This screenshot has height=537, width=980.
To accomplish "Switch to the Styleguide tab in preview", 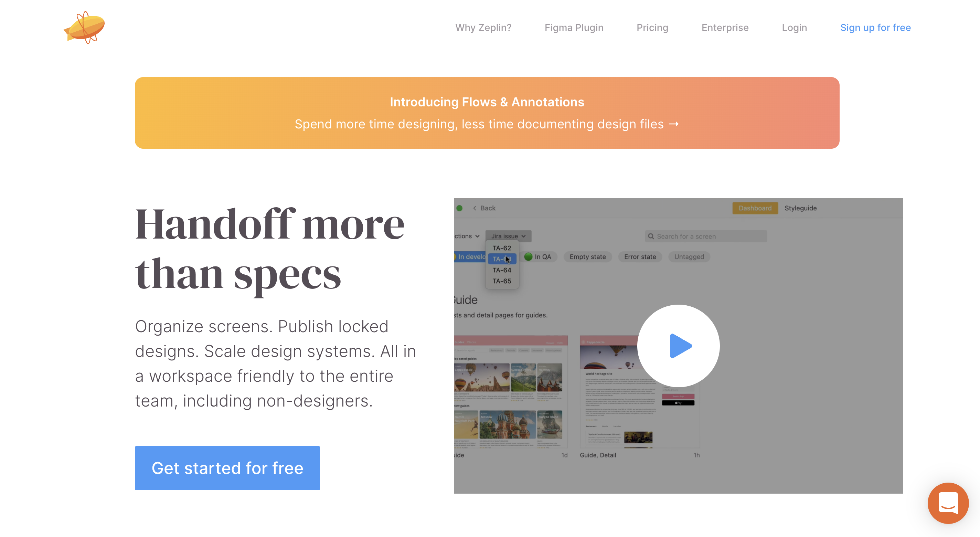I will 800,208.
